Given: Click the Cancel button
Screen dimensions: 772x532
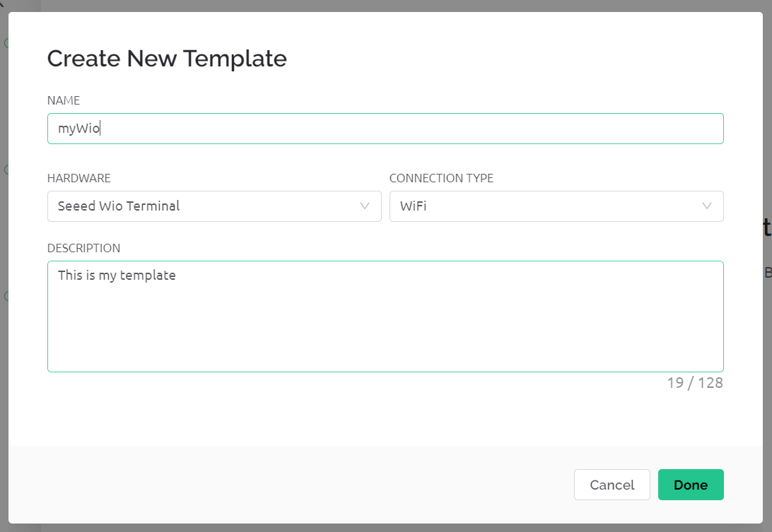Looking at the screenshot, I should (612, 485).
